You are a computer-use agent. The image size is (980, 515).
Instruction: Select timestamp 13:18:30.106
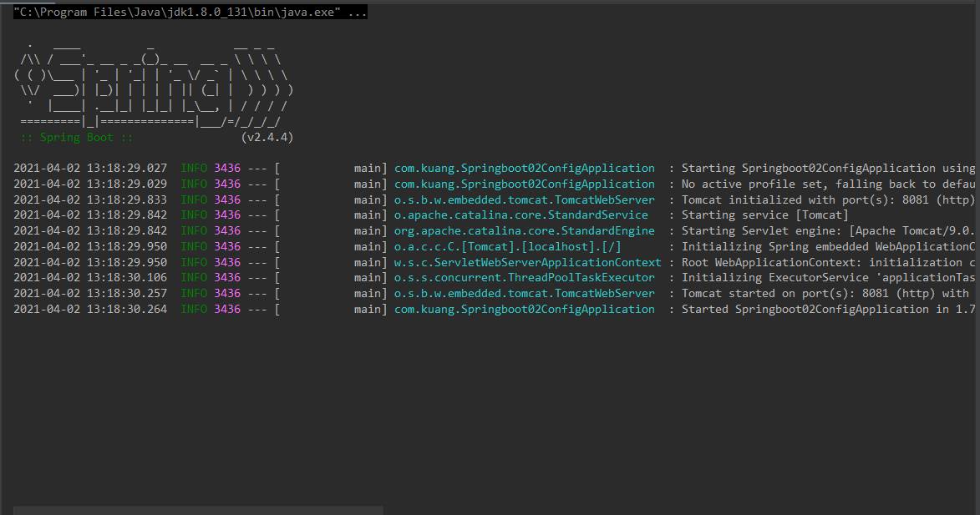[x=127, y=278]
